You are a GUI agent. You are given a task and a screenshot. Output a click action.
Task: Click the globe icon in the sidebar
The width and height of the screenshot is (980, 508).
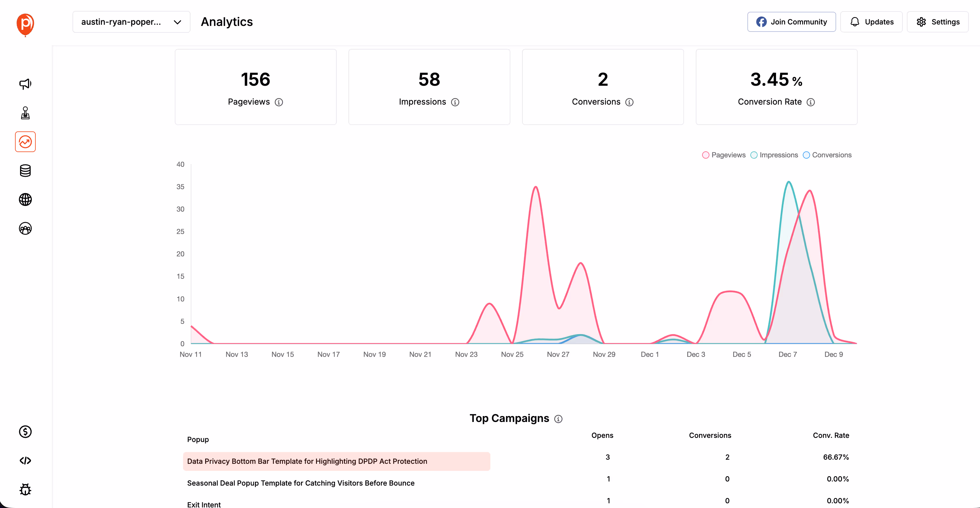pyautogui.click(x=25, y=199)
